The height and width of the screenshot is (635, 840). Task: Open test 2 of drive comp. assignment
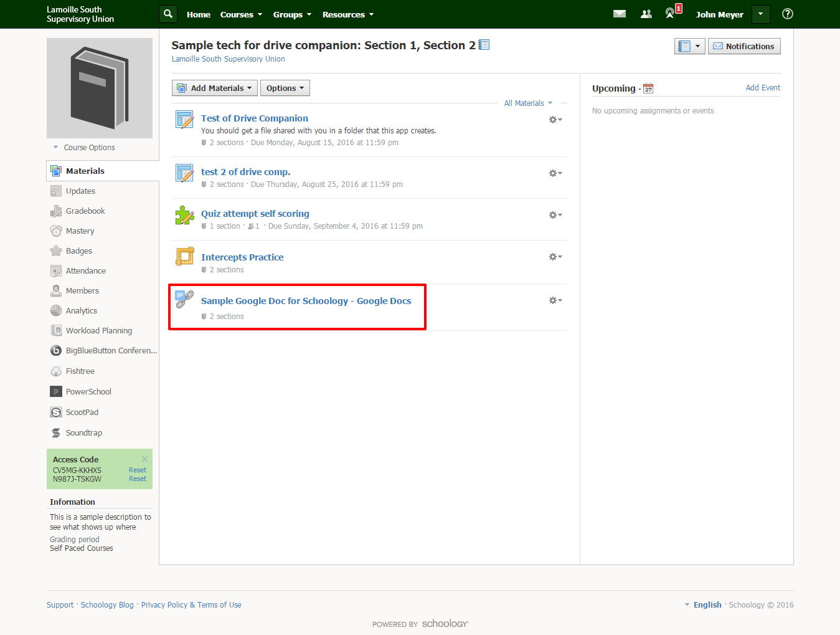[246, 172]
